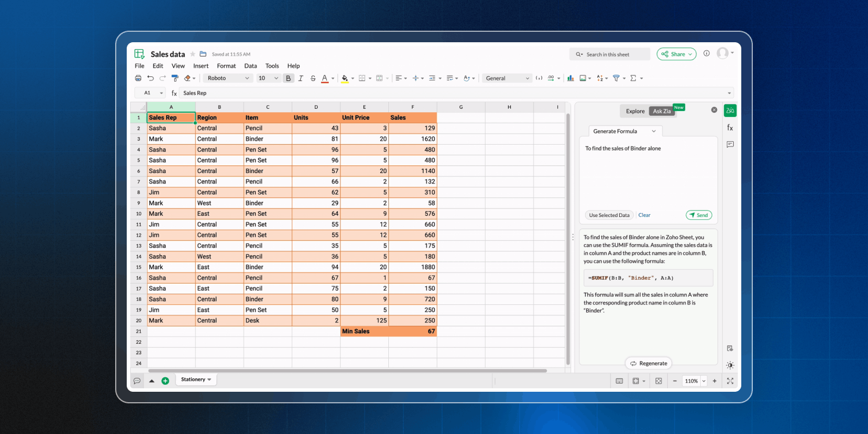Open the Zia assistant sidebar icon

[730, 111]
